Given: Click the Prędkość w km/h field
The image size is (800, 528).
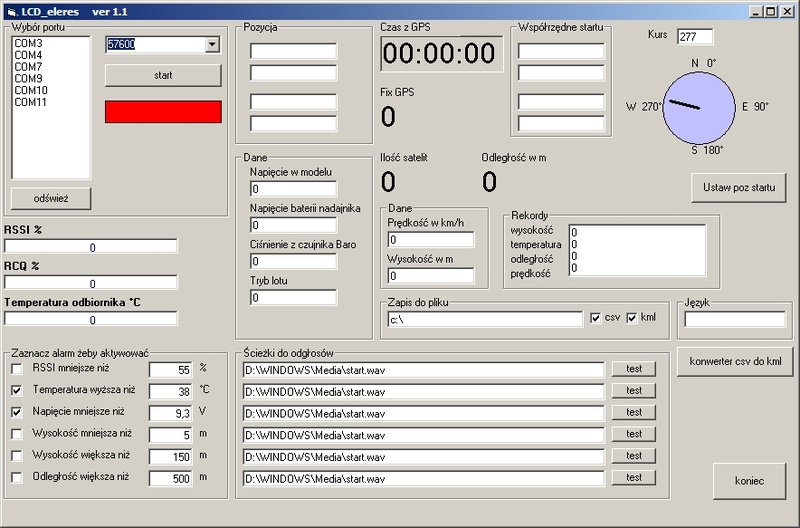Looking at the screenshot, I should pyautogui.click(x=431, y=239).
